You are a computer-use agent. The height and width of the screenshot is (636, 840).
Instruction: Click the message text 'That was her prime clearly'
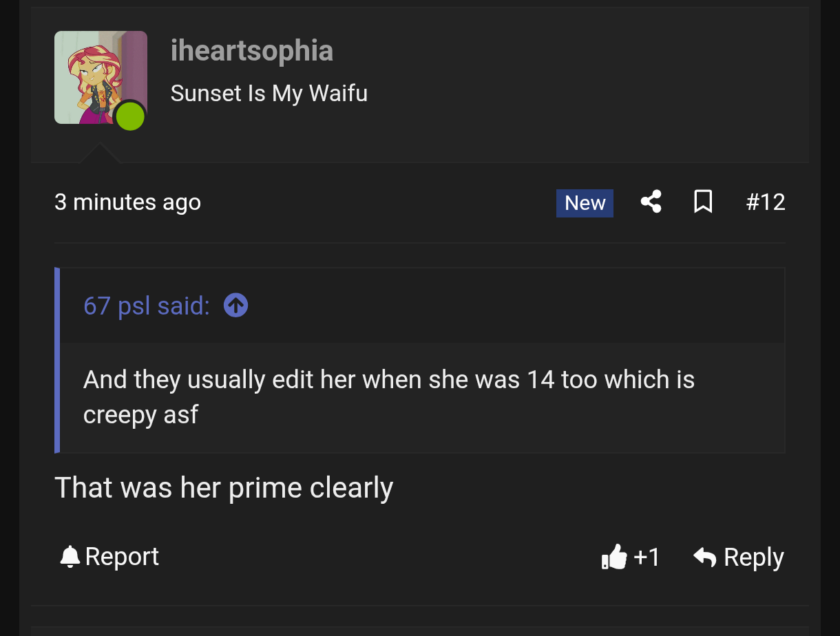pyautogui.click(x=224, y=488)
